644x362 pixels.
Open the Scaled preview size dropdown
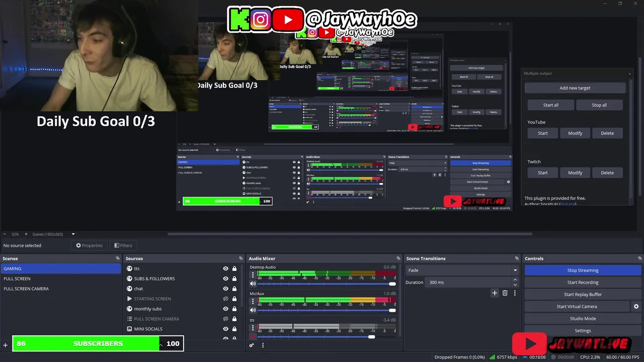point(73,234)
